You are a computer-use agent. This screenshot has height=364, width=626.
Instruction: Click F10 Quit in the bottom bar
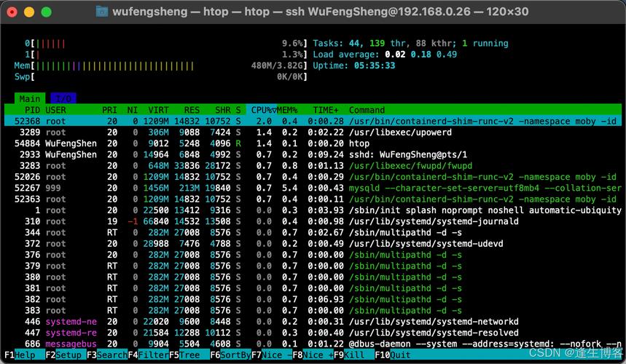tap(394, 355)
